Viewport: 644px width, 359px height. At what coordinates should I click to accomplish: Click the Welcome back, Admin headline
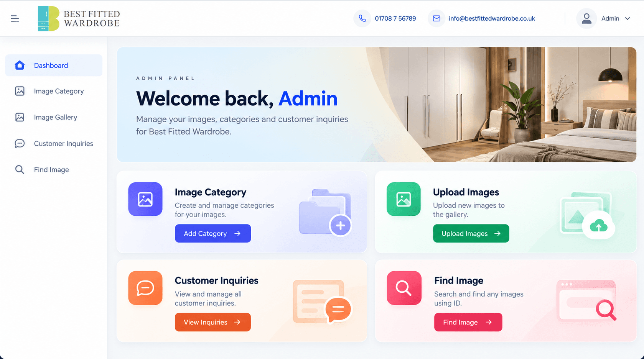(237, 98)
